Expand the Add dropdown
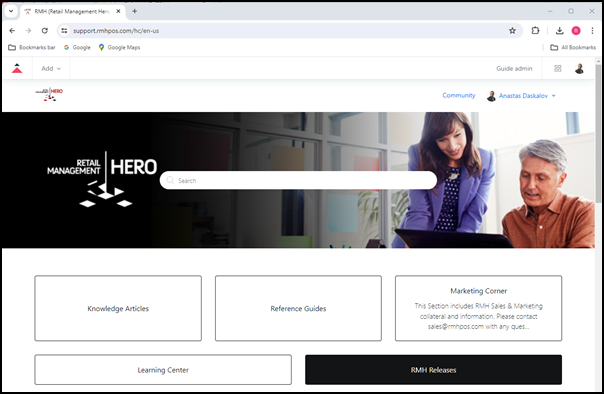604x394 pixels. point(51,69)
